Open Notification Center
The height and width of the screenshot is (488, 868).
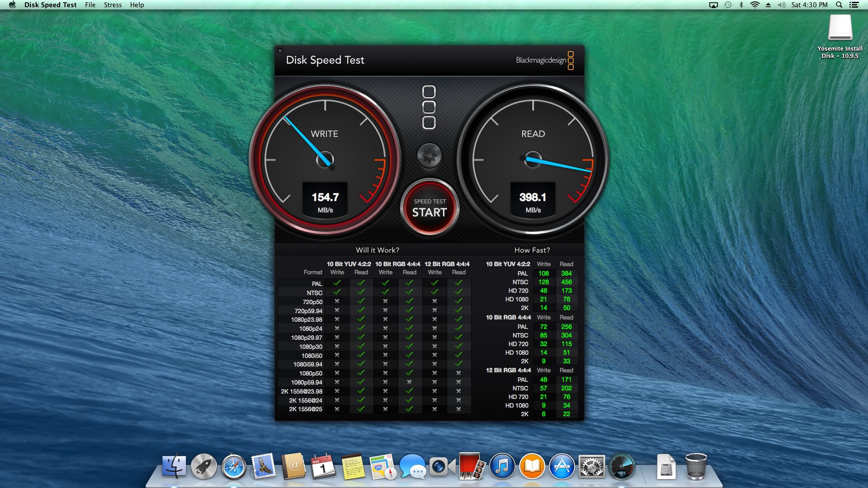[854, 5]
